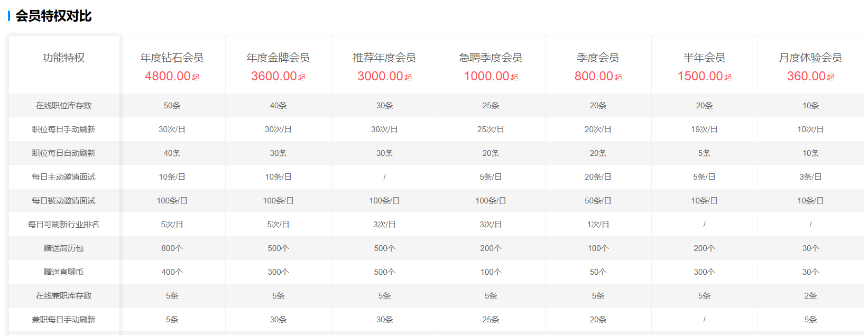
Task: Select the 每日可刷新行业排名 row label
Action: click(x=63, y=225)
